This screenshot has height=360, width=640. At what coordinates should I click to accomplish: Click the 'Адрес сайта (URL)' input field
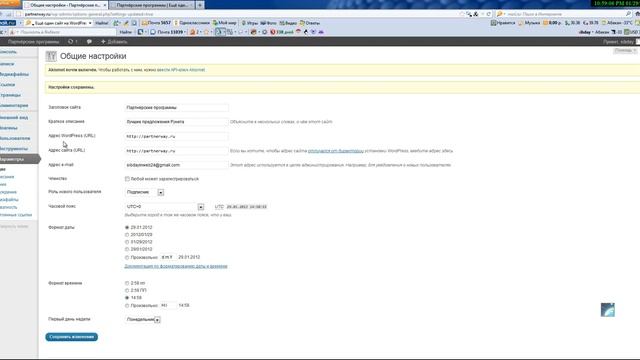tap(176, 151)
